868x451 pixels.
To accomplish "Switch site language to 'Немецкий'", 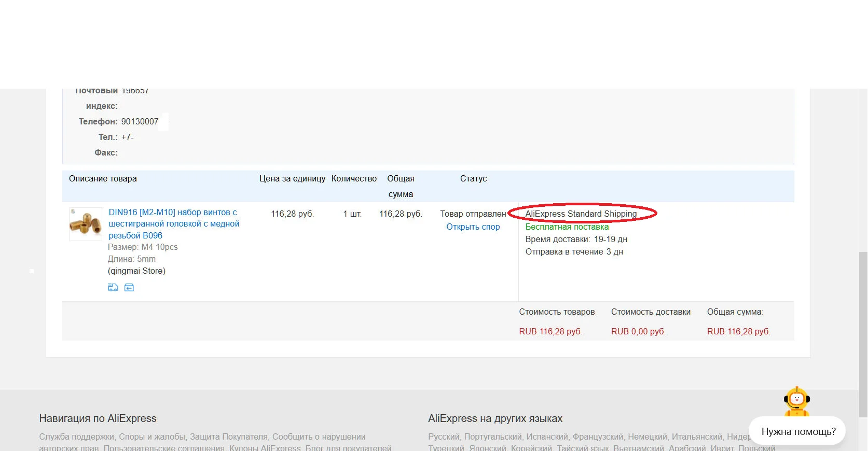I will tap(647, 436).
